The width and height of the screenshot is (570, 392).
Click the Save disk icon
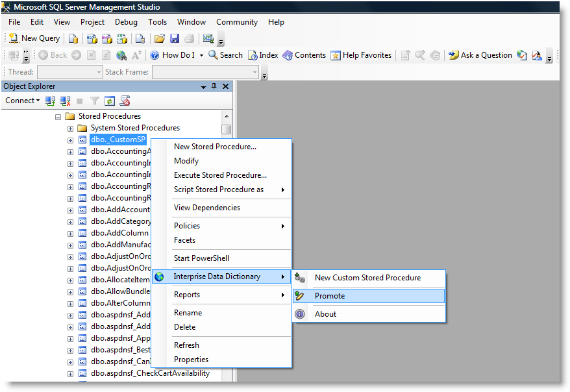tap(174, 38)
